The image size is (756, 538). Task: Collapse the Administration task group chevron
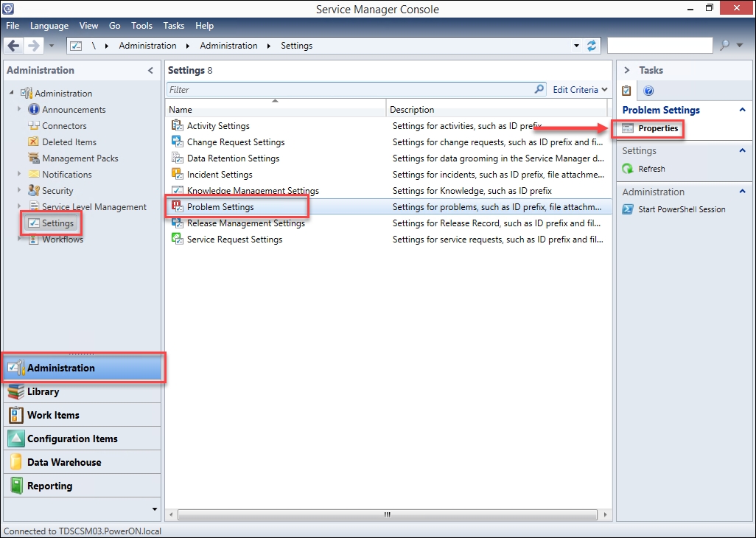point(743,192)
